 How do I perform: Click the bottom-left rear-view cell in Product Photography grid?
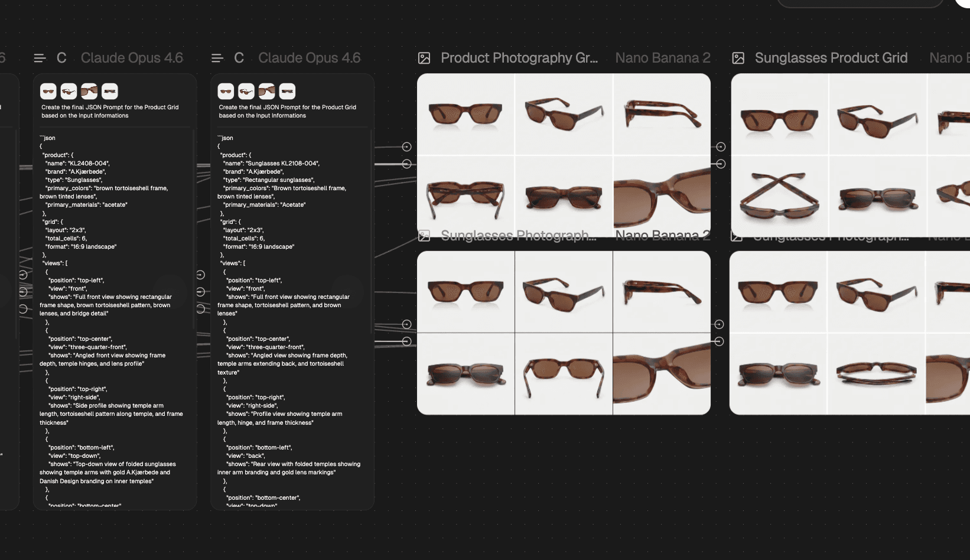coord(466,197)
